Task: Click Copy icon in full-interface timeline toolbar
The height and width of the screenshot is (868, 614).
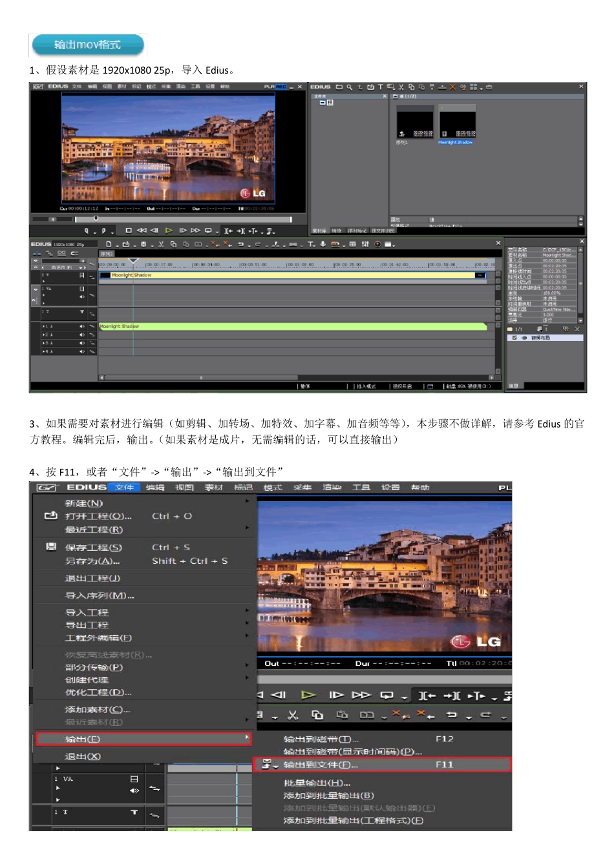Action: 173,244
